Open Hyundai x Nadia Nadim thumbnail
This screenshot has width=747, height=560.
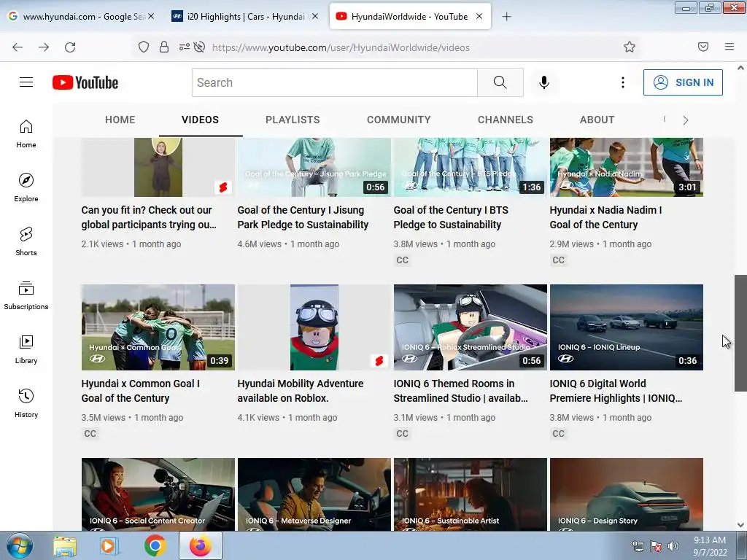click(627, 167)
